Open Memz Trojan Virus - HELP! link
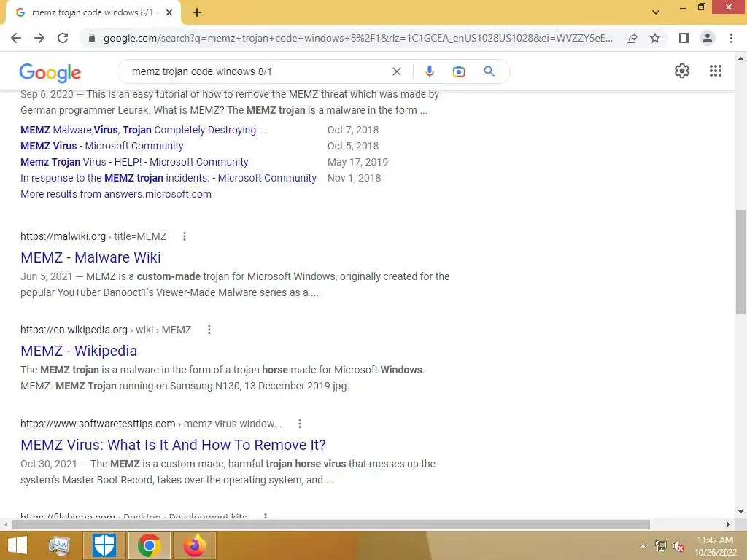This screenshot has height=560, width=747. tap(134, 162)
